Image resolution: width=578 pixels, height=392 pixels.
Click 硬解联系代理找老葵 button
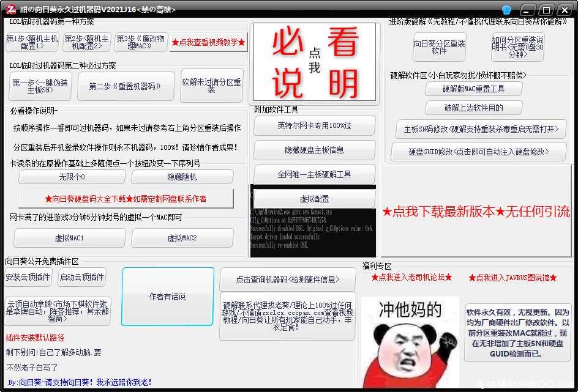coord(288,316)
